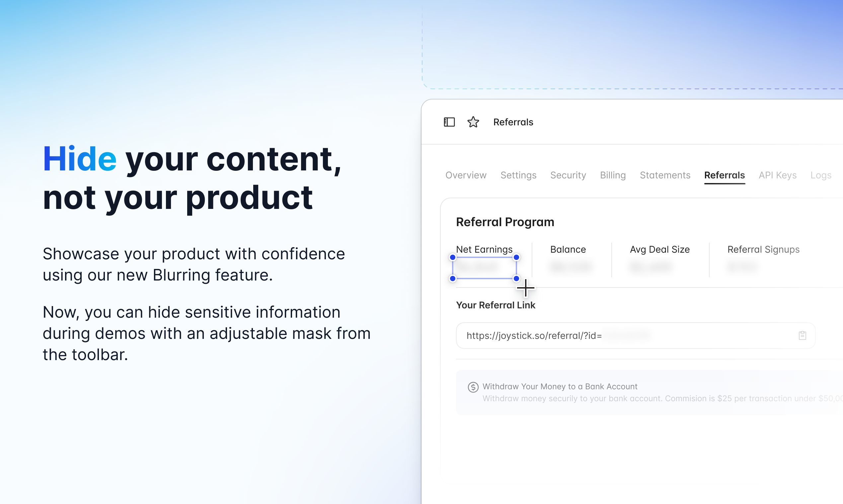Image resolution: width=843 pixels, height=504 pixels.
Task: Click the blurred Avg Deal Size value
Action: tap(651, 267)
